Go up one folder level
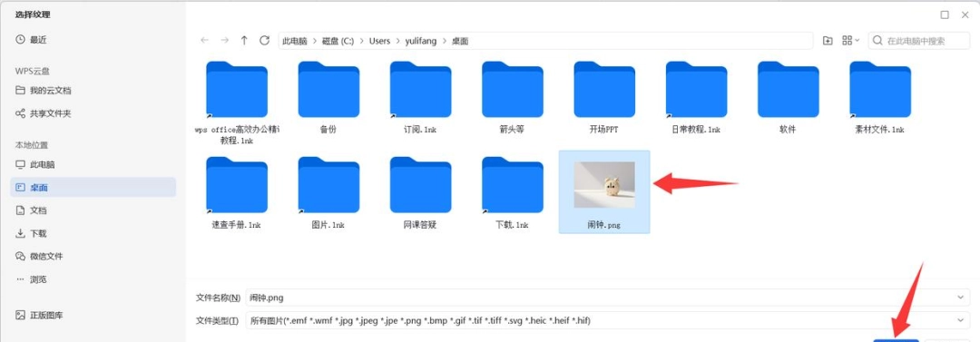The width and height of the screenshot is (980, 342). coord(244,41)
